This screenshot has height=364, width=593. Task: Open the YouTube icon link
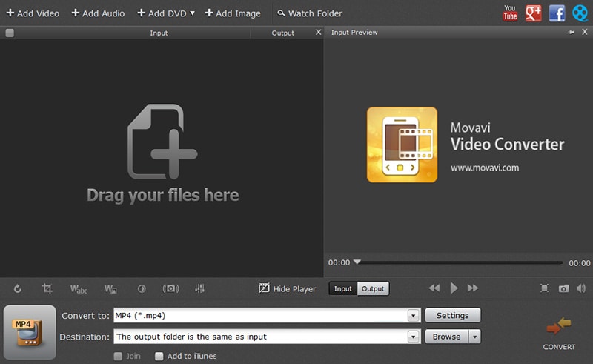[510, 13]
